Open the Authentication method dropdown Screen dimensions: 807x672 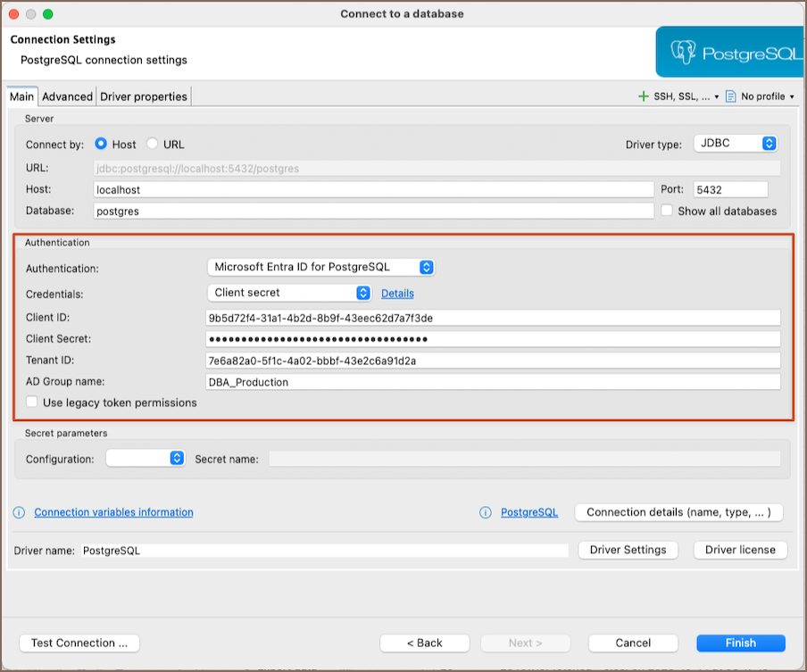pos(320,267)
